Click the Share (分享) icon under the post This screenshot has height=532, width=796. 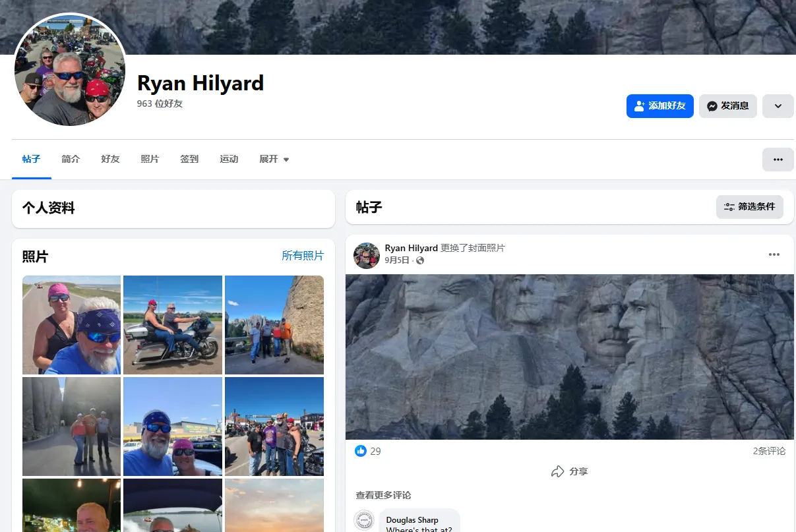557,471
